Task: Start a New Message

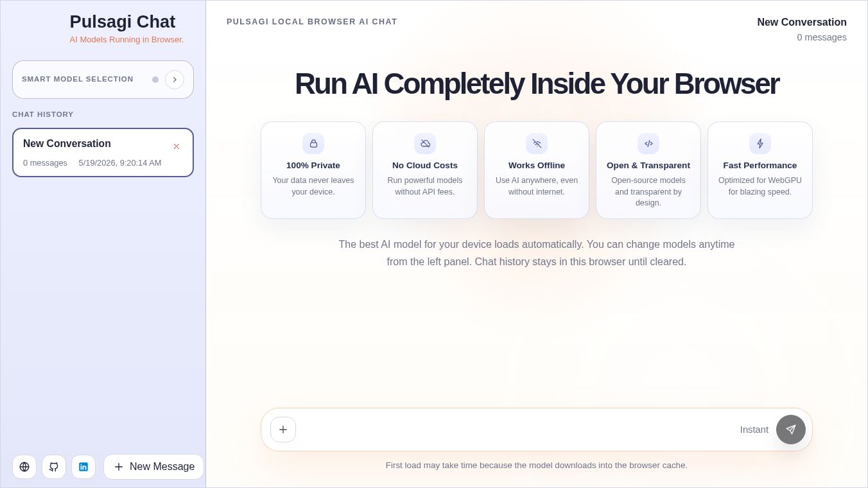Action: click(x=154, y=467)
